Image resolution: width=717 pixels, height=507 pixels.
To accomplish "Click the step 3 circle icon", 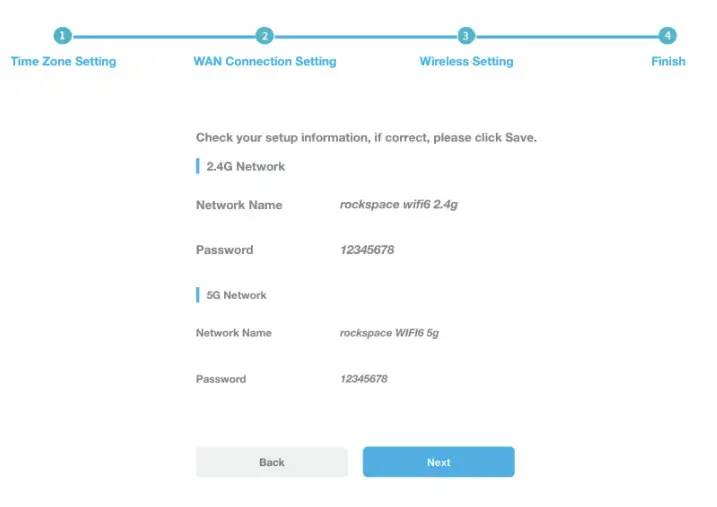I will point(466,36).
